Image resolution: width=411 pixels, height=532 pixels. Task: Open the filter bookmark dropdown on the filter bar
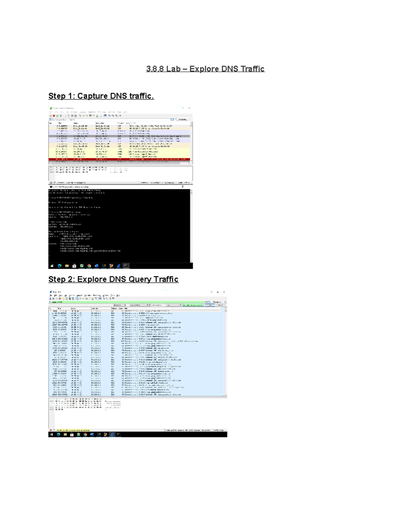[50, 302]
